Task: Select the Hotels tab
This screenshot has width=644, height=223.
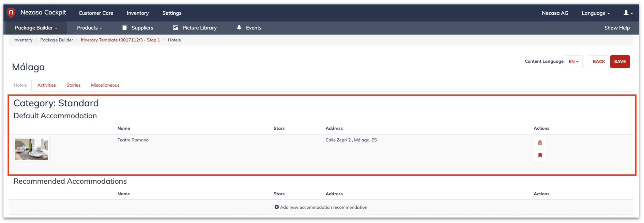Action: (x=20, y=85)
